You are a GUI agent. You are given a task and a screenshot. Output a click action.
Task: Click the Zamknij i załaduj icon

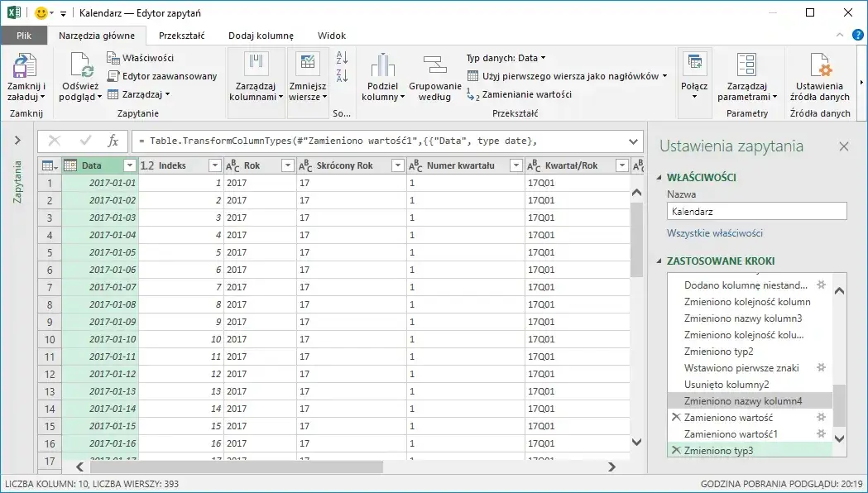tap(26, 66)
